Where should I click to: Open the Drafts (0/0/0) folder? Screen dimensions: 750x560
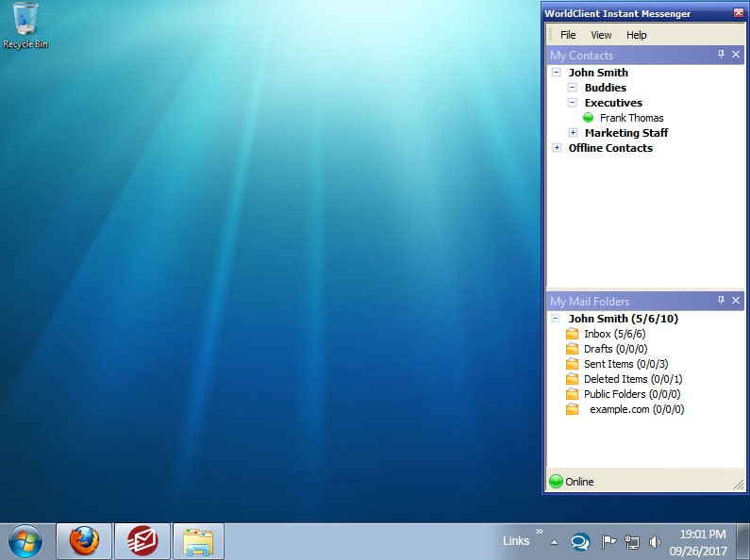[616, 349]
